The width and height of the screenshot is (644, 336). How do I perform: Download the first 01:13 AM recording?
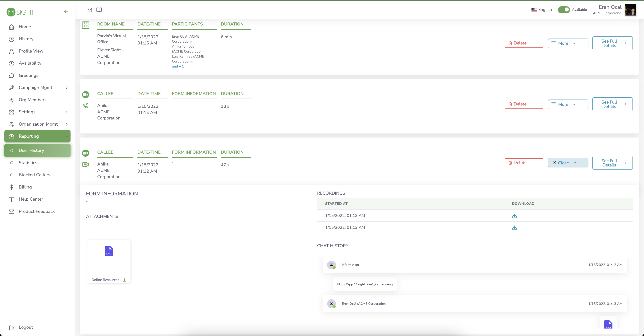click(x=514, y=216)
